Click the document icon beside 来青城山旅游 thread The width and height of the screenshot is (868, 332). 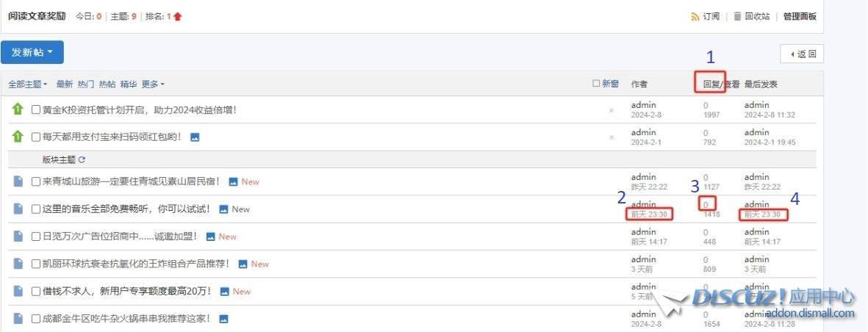click(x=18, y=181)
